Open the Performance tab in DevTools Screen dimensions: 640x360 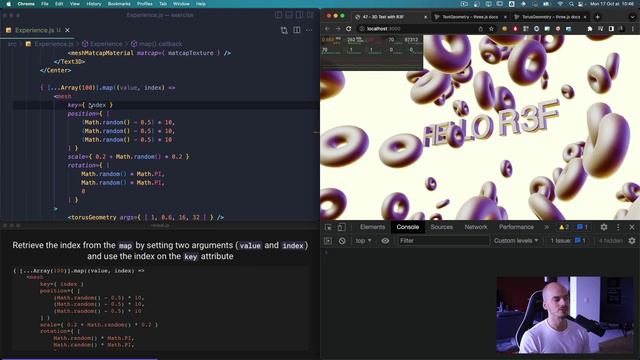516,227
